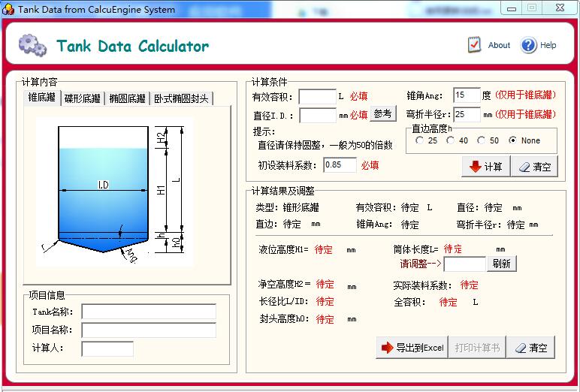Click the 直径请保持圆整 hint text
Viewport: 580px width, 392px height.
(x=325, y=145)
